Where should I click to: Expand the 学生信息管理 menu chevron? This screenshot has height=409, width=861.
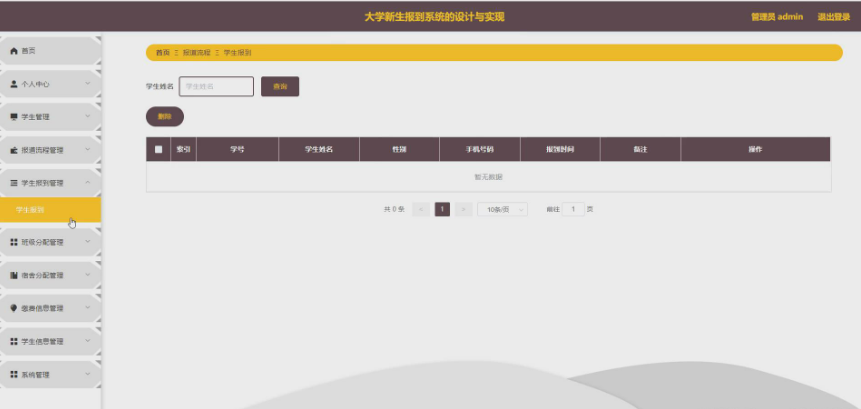[x=88, y=340]
